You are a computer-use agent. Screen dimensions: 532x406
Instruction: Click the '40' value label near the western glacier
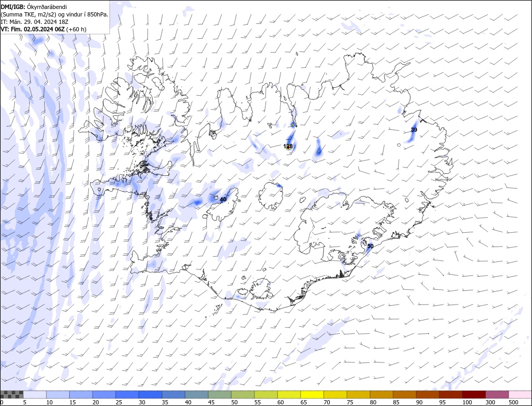(223, 199)
